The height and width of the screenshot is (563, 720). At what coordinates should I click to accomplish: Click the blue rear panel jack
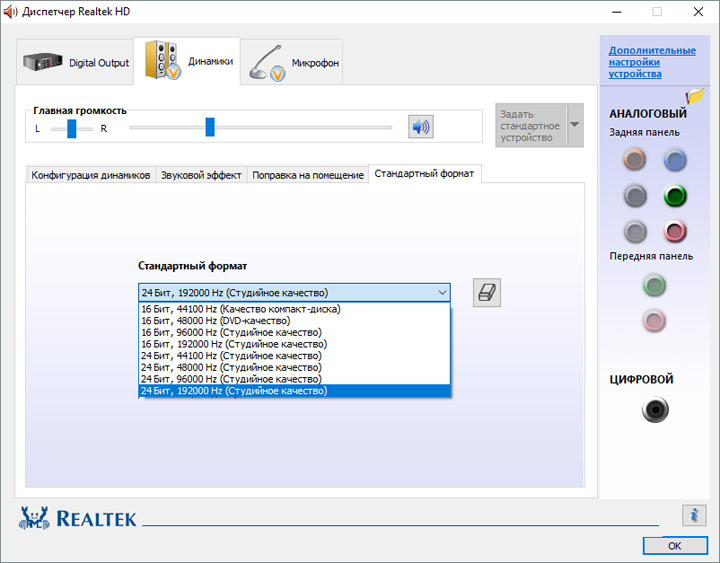675,160
